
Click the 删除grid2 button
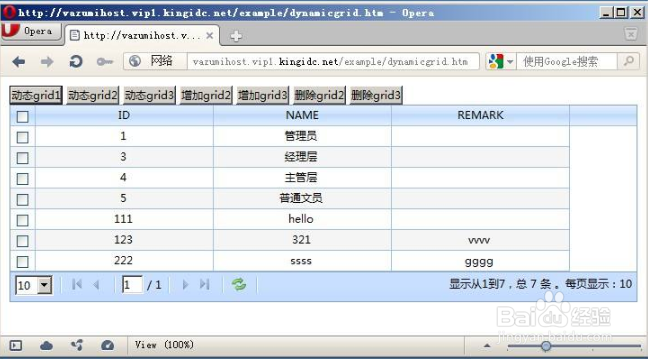tap(319, 95)
